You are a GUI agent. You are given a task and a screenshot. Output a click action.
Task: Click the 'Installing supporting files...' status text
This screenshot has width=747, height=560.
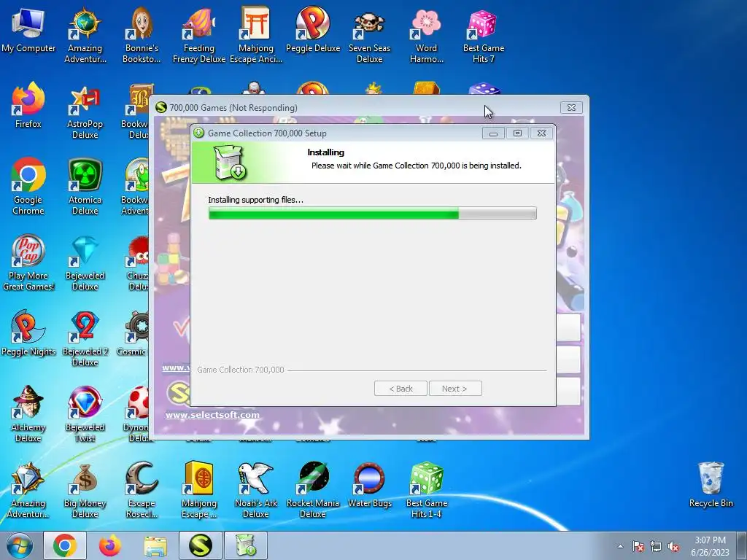coord(256,200)
